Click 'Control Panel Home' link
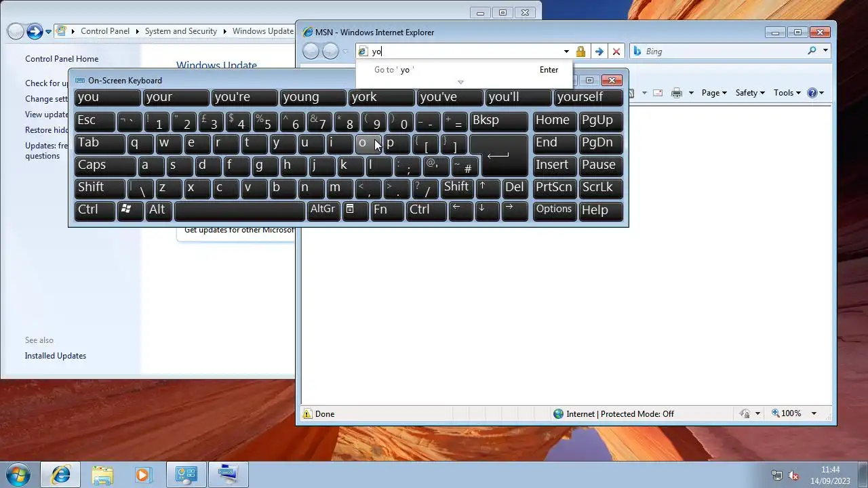 [62, 59]
